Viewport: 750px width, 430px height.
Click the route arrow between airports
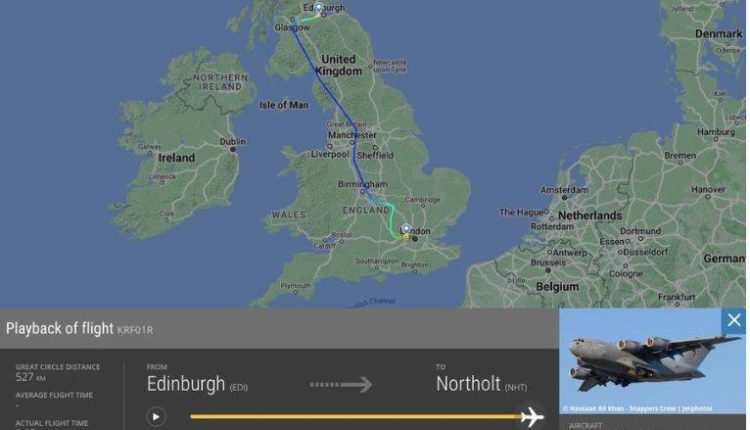pyautogui.click(x=341, y=385)
